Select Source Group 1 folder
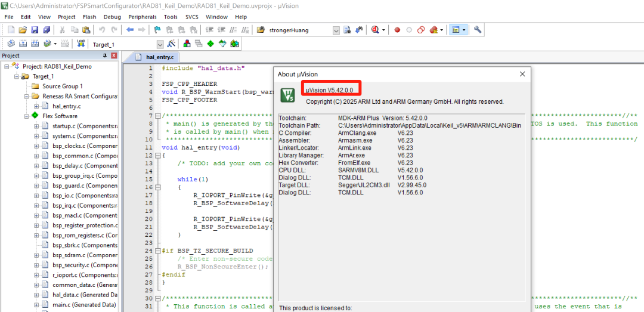This screenshot has height=312, width=644. click(63, 87)
